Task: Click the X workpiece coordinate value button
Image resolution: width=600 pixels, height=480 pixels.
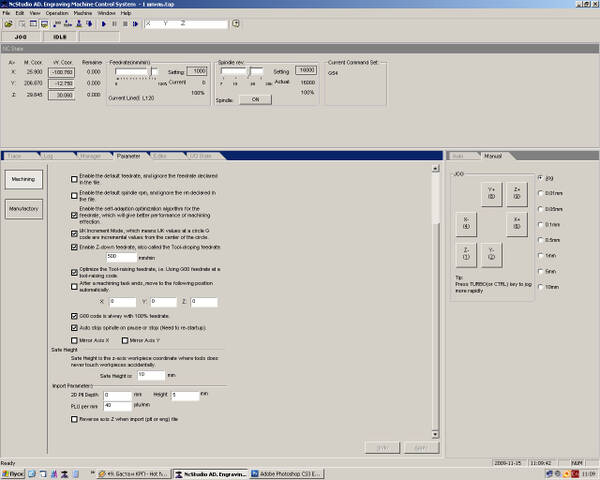Action: coord(61,72)
